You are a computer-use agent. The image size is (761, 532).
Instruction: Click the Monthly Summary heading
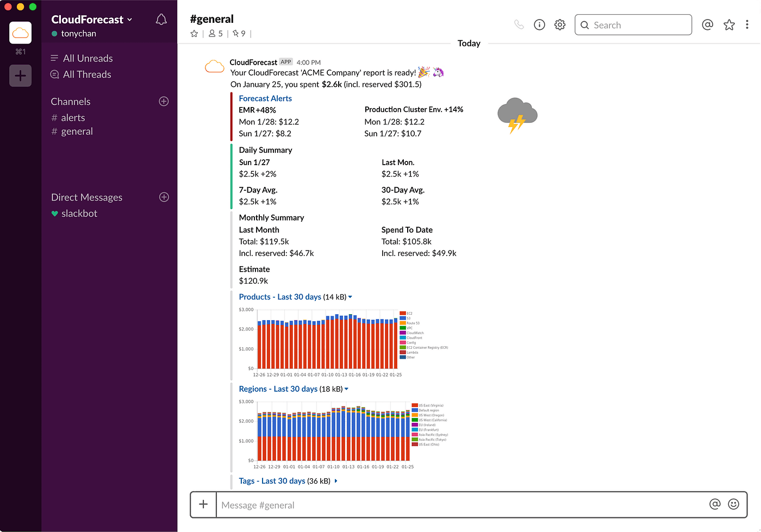[x=271, y=217]
